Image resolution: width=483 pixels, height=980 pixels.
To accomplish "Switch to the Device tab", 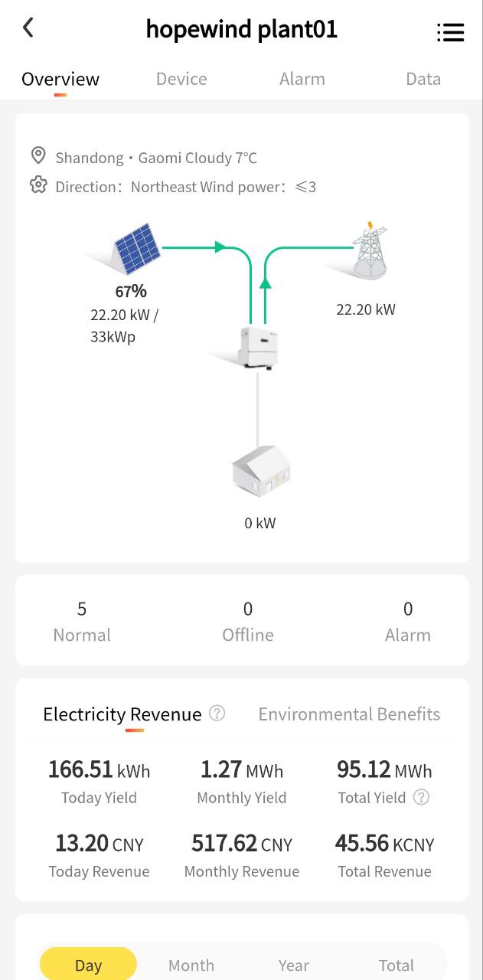I will (181, 79).
